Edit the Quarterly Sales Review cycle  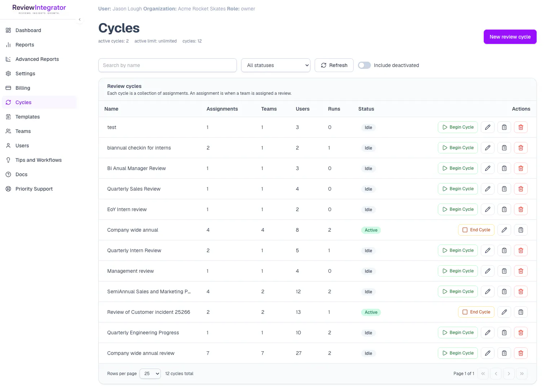coord(488,189)
